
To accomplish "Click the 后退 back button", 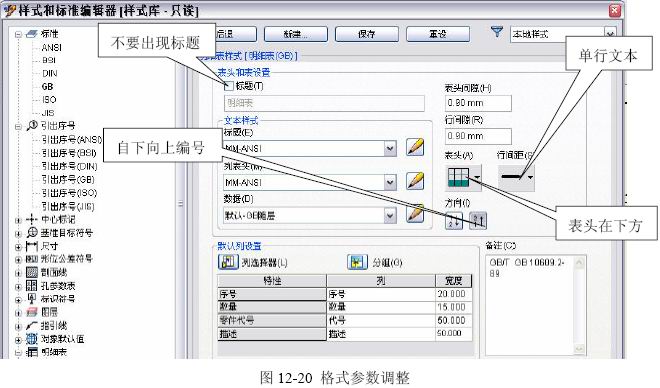I will coord(235,34).
